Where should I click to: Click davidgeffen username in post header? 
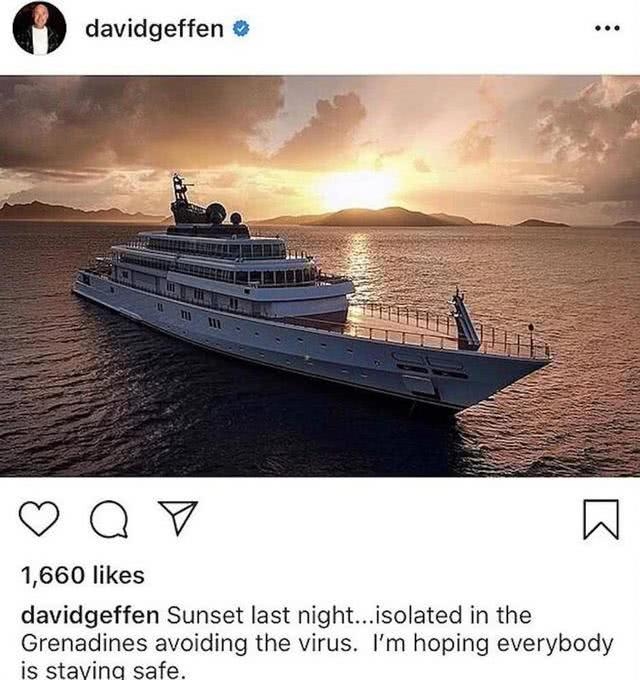[154, 30]
